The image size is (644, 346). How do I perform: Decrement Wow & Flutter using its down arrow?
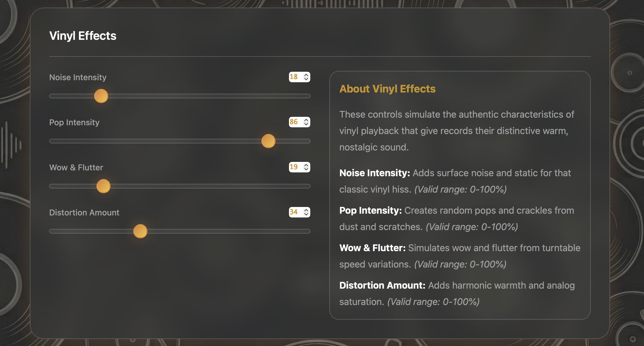(306, 169)
